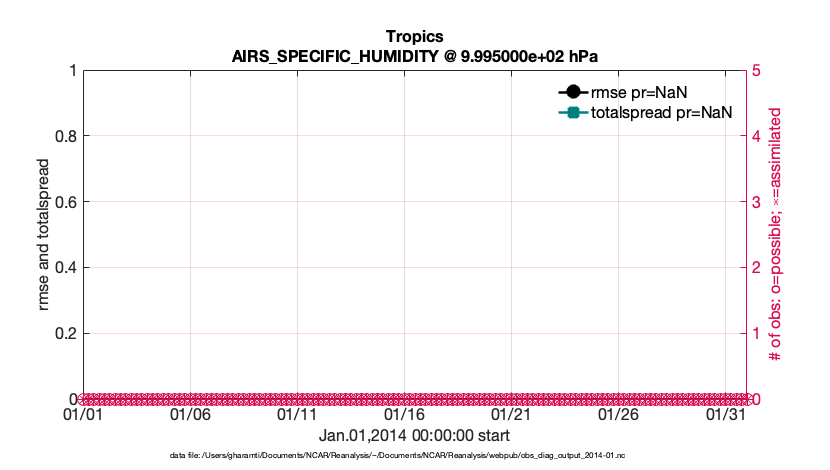Click the 'Jan.01,2014 00:00:00 start' x-axis label
Screen dimensions: 830x470
414,435
